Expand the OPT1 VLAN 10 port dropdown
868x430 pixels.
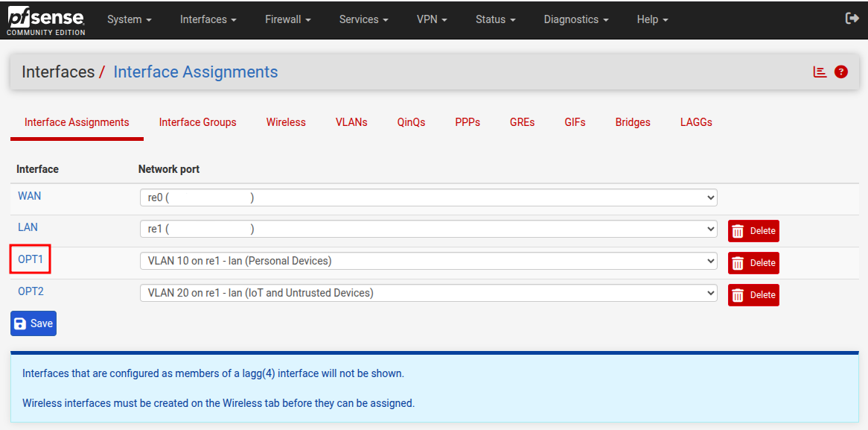click(x=429, y=261)
